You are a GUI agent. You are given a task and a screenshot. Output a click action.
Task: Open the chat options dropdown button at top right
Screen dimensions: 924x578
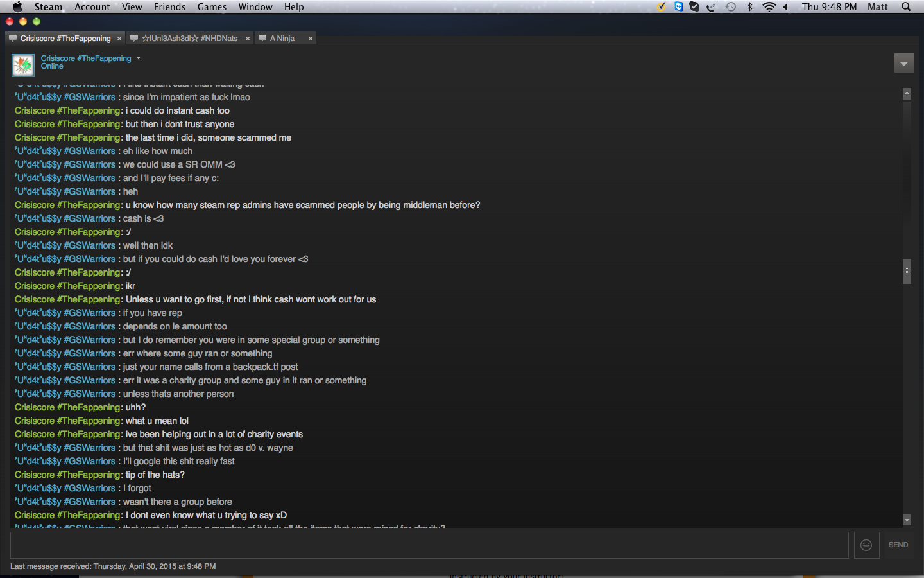pos(903,63)
